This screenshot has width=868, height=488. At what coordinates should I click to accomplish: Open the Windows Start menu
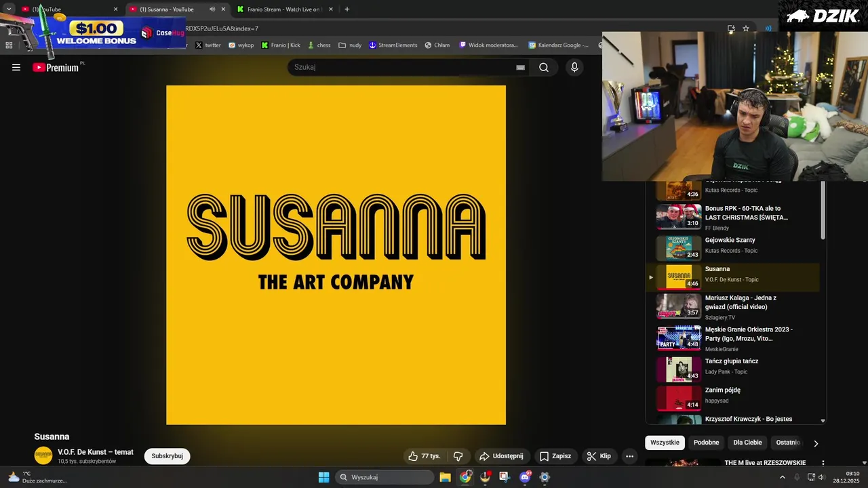323,477
